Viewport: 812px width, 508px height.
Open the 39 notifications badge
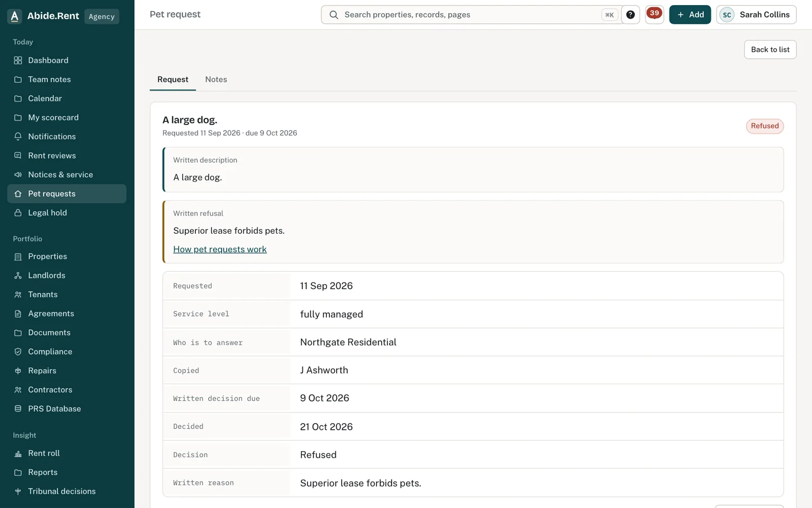(654, 14)
